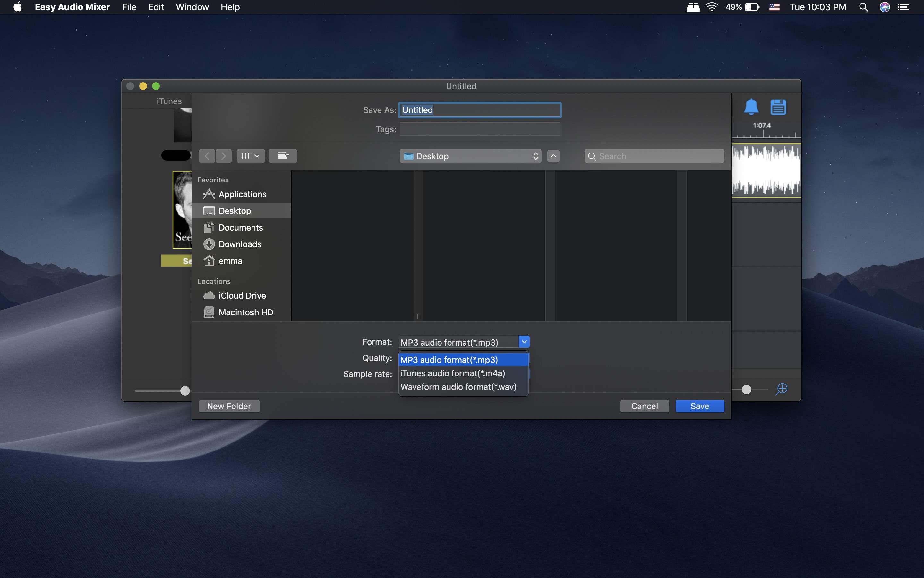Click the US flag input source icon
The width and height of the screenshot is (924, 578).
tap(774, 7)
